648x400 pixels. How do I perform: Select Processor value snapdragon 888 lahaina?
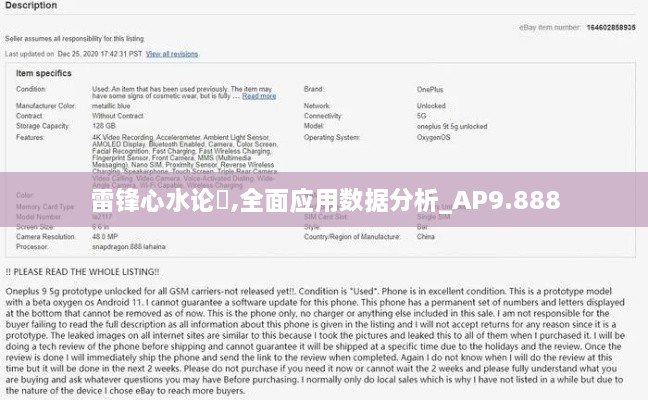pos(129,247)
